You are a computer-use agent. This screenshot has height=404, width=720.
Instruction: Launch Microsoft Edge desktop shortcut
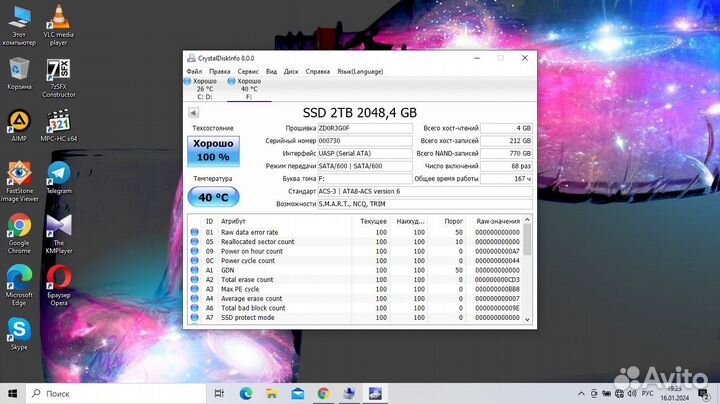(x=19, y=286)
